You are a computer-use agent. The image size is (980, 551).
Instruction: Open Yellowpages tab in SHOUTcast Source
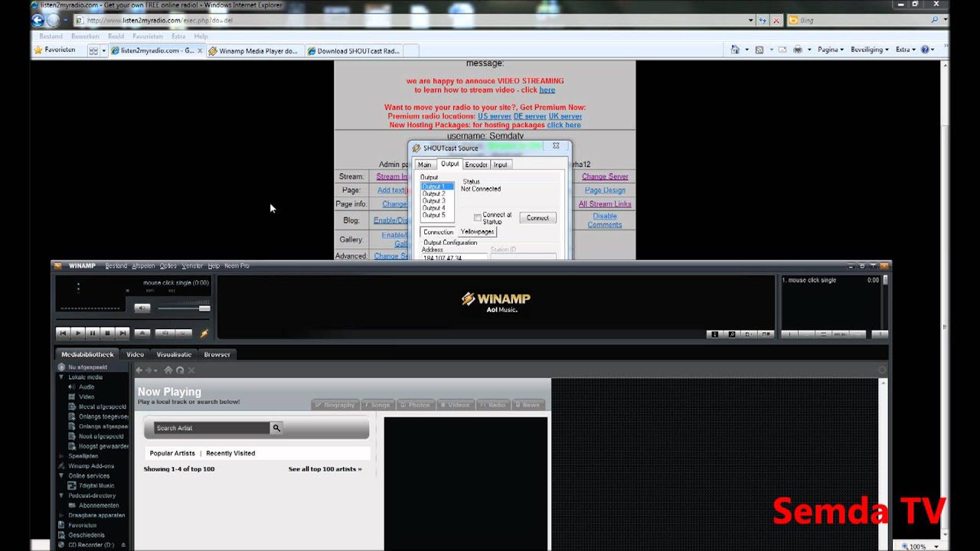point(477,232)
